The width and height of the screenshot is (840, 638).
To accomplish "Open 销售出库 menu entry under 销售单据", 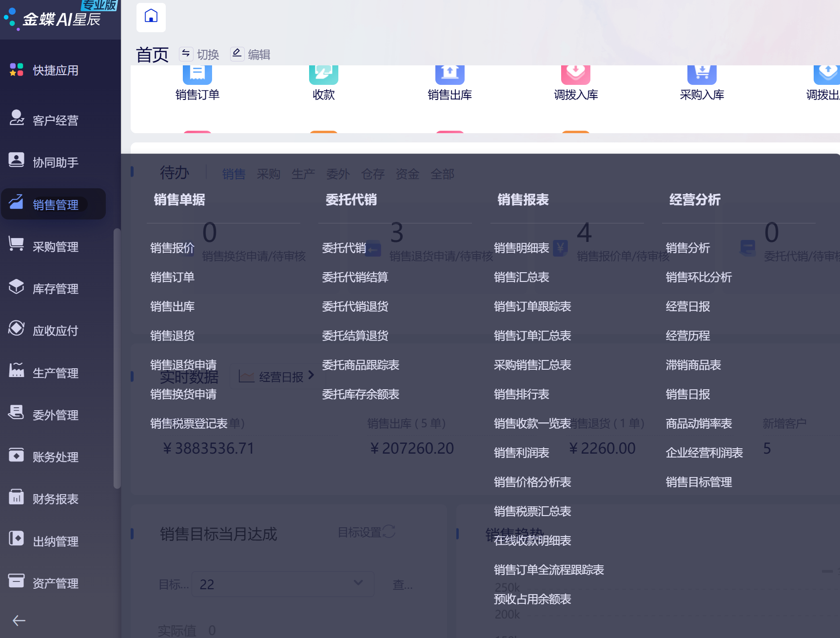I will (173, 307).
